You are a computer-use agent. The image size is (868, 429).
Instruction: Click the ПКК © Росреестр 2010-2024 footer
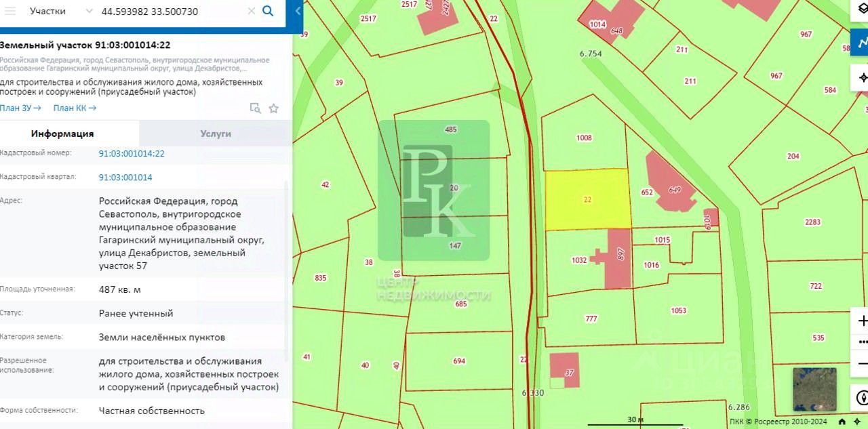pyautogui.click(x=778, y=422)
